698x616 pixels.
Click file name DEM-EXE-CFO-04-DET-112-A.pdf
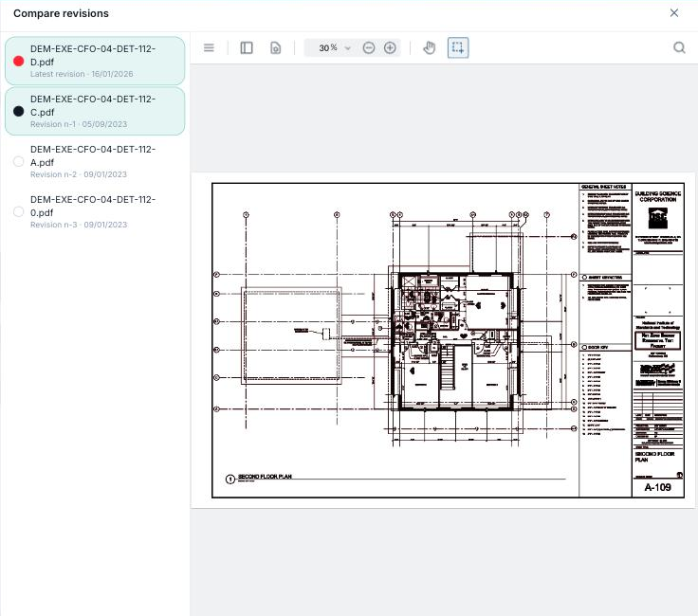coord(93,155)
